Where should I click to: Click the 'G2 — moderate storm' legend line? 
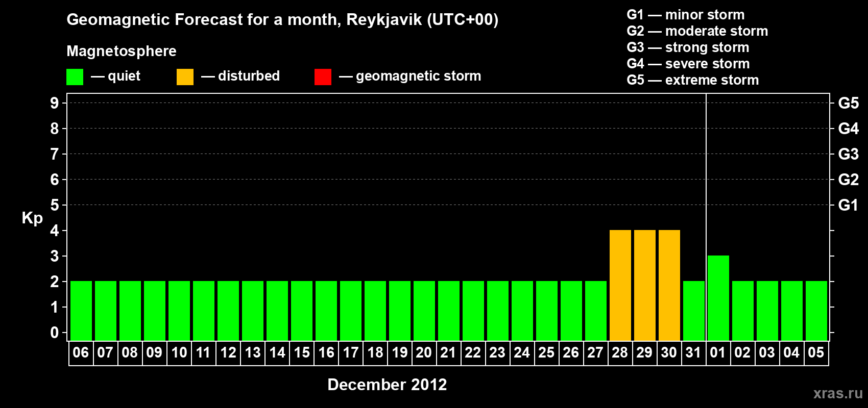697,31
